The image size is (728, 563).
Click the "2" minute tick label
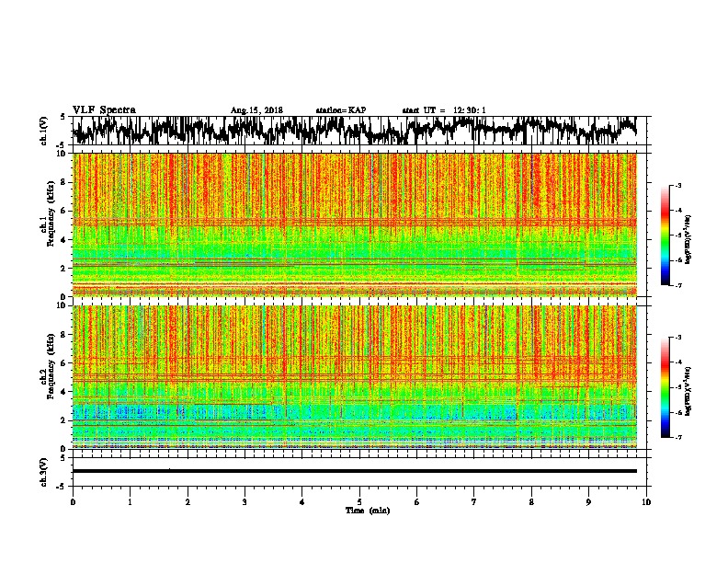point(188,502)
